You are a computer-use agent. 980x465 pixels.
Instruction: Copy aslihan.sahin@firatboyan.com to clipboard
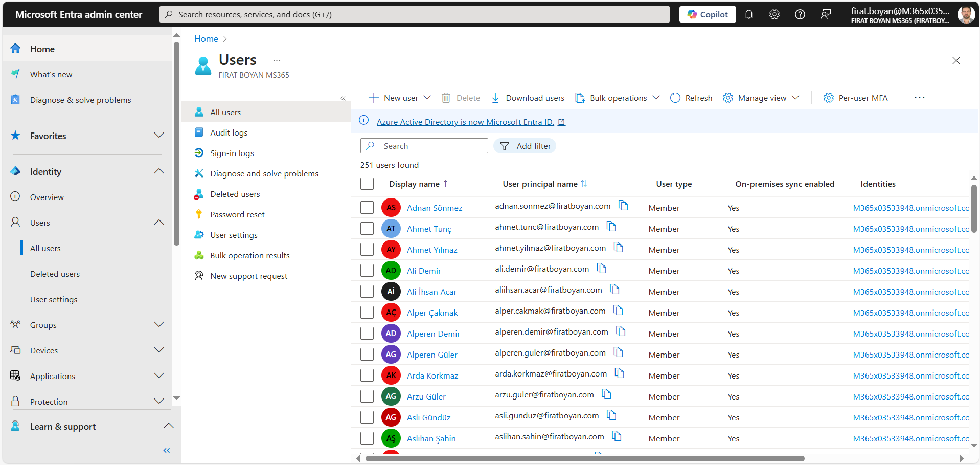[x=617, y=436]
